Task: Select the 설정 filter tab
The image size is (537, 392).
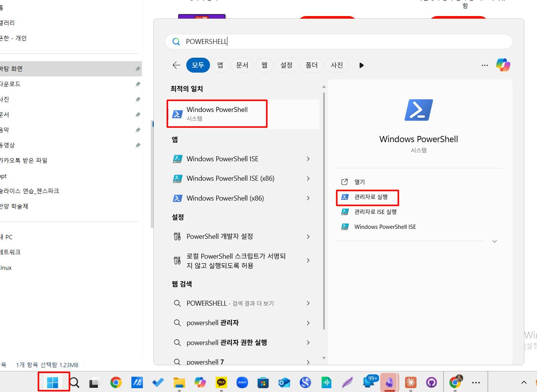Action: coord(286,65)
